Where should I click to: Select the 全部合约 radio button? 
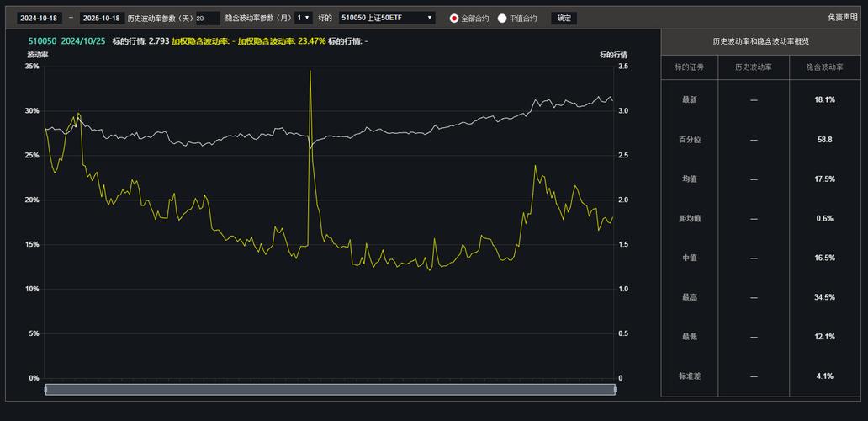(454, 18)
